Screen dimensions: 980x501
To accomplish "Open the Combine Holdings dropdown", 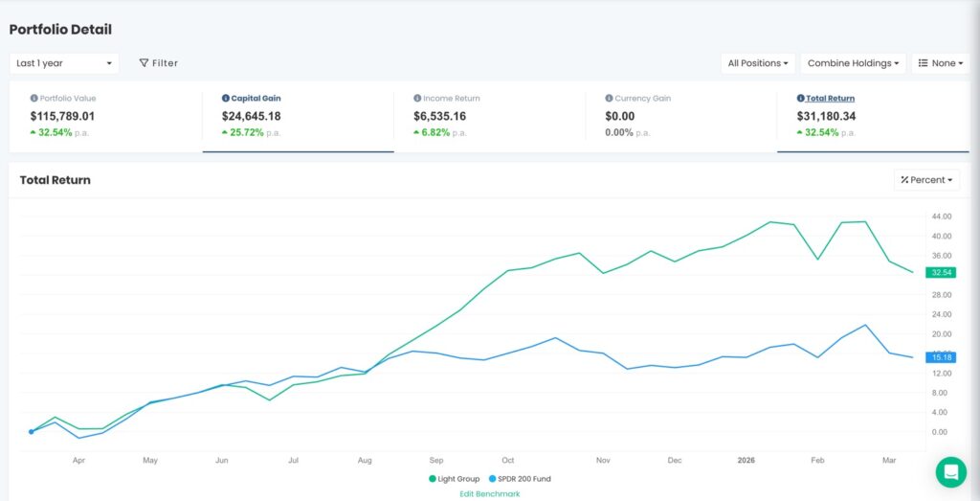I will 855,63.
